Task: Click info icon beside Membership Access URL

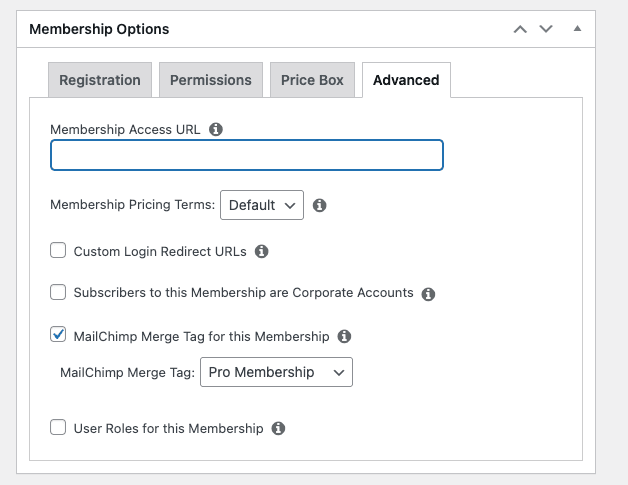Action: click(x=216, y=129)
